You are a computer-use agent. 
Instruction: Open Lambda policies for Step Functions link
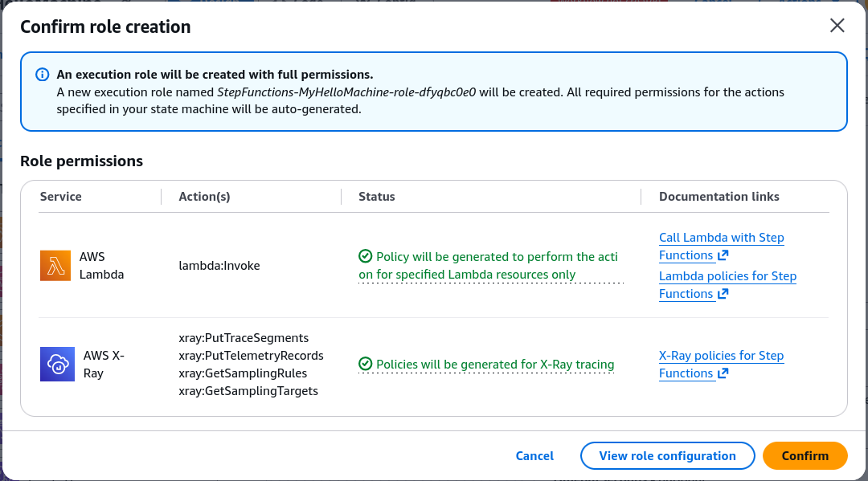point(727,285)
